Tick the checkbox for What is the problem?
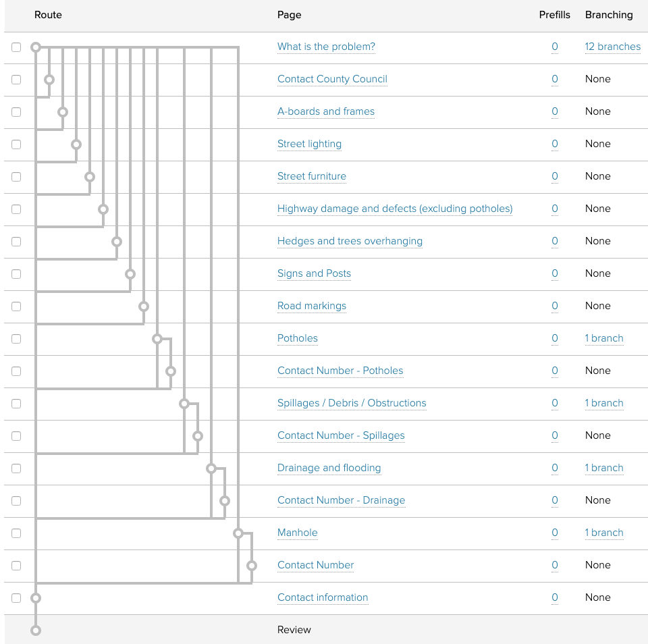648x644 pixels. [x=16, y=47]
